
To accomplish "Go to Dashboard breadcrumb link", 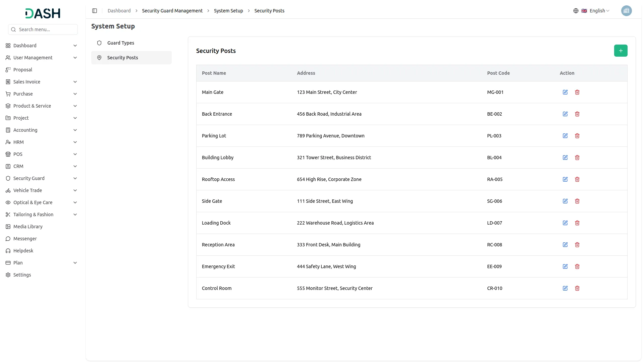I will (119, 11).
